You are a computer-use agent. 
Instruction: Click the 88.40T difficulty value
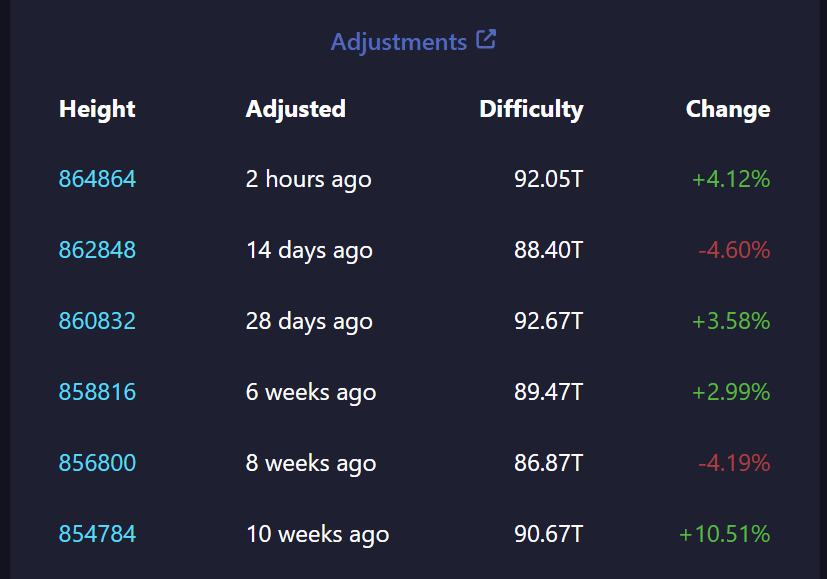click(x=548, y=250)
